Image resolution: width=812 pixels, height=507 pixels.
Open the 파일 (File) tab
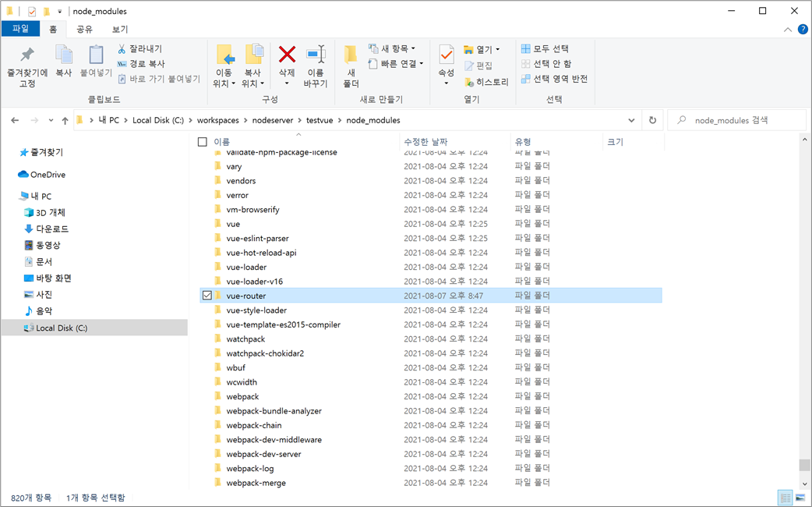21,29
